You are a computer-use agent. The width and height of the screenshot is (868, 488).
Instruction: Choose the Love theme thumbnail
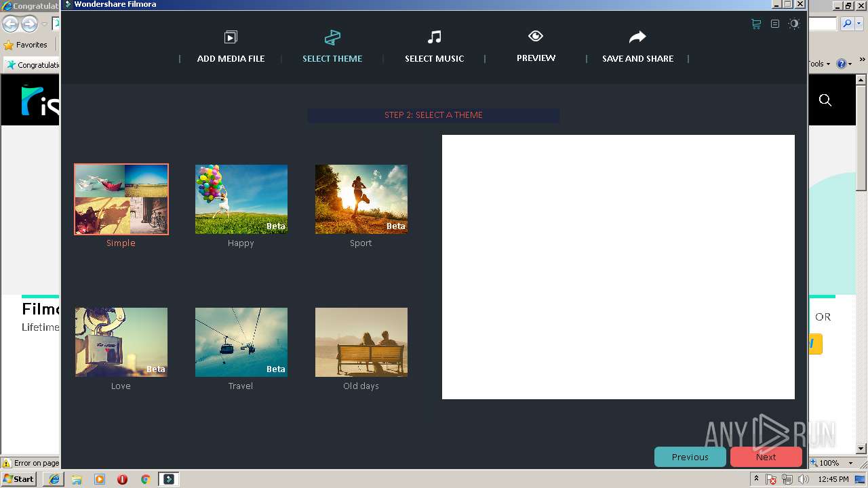(x=121, y=342)
